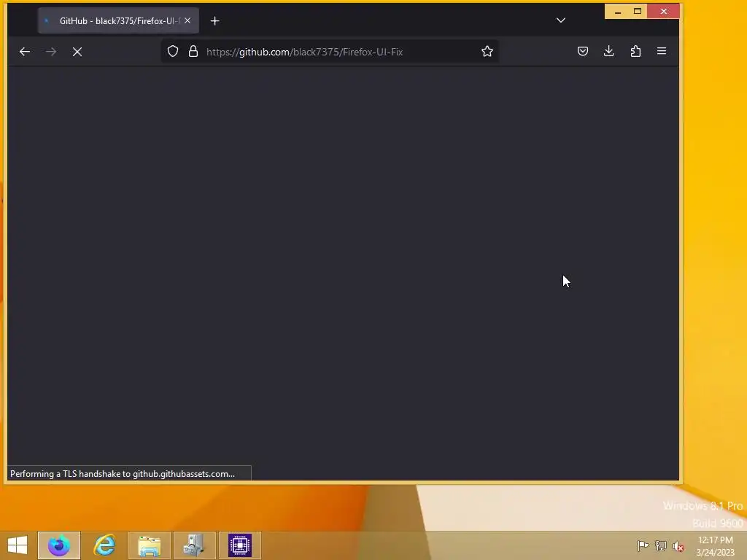Expand the list all tabs chevron
This screenshot has width=747, height=560.
(561, 20)
